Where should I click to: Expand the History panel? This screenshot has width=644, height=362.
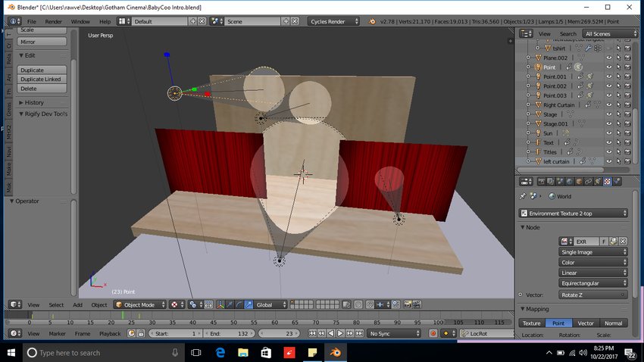click(21, 102)
